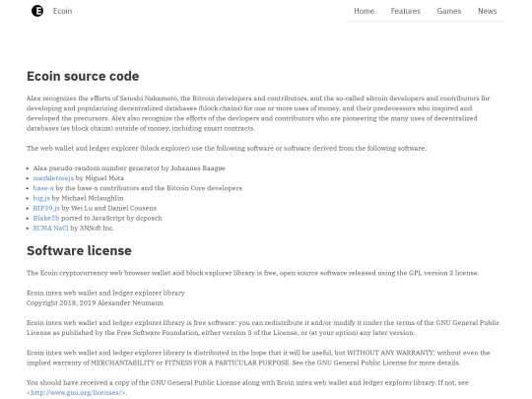Click the 'by Wei Lu and Daniel Cousens' text
Image resolution: width=532 pixels, height=399 pixels.
[x=109, y=208]
